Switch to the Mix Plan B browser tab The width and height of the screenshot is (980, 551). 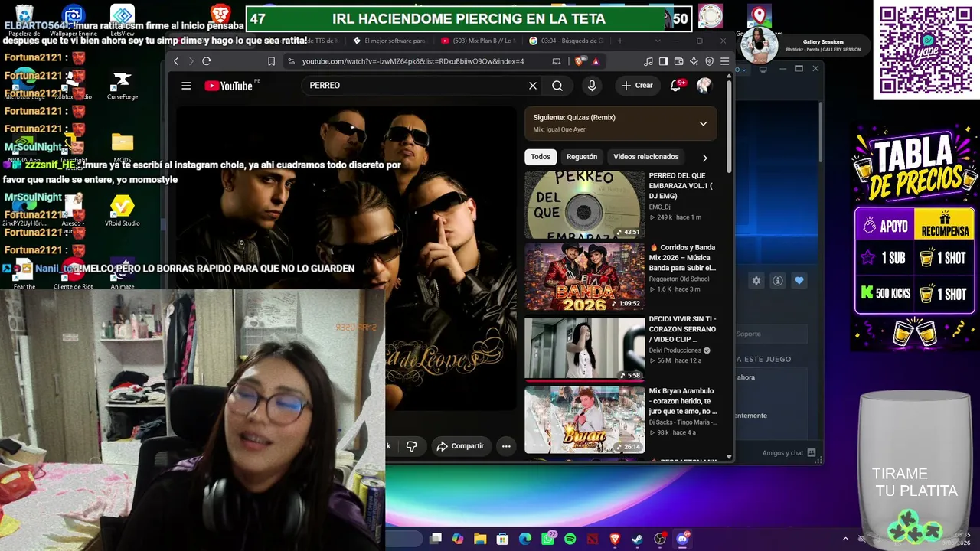tap(479, 41)
